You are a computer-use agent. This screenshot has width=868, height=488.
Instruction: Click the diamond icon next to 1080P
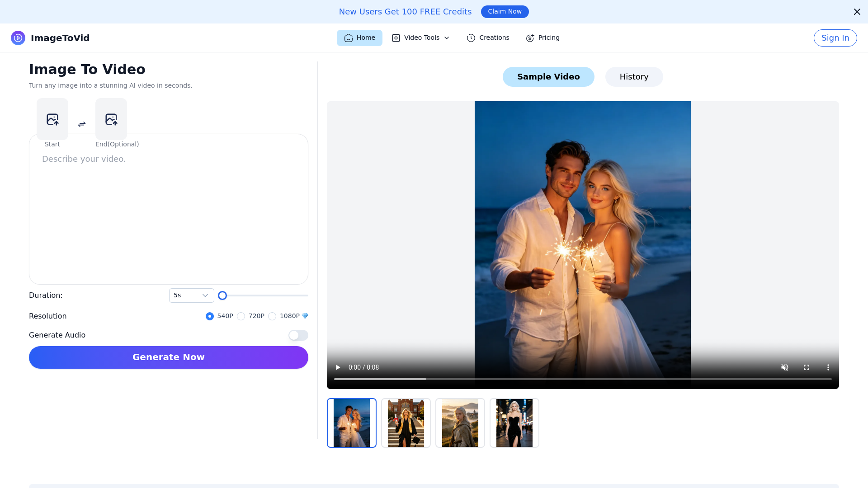pos(305,316)
